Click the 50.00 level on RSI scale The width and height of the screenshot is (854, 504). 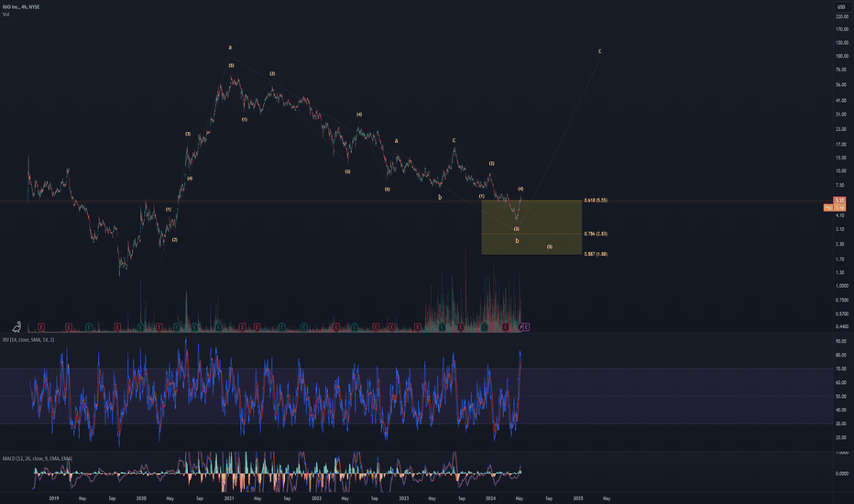pos(841,396)
